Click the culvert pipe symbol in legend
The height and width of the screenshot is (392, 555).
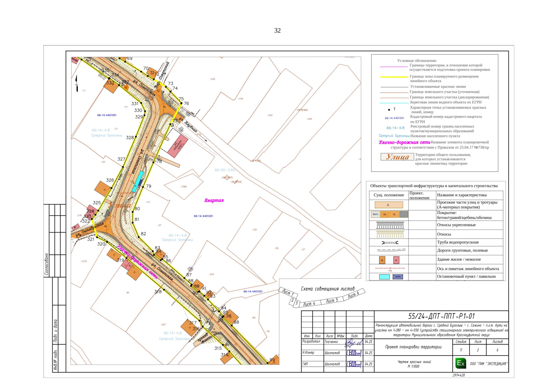pyautogui.click(x=390, y=242)
